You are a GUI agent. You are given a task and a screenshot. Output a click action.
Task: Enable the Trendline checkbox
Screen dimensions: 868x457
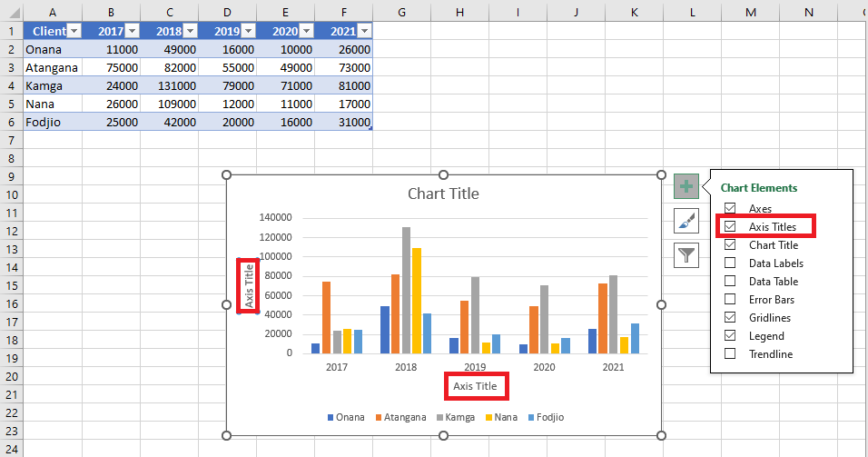730,353
